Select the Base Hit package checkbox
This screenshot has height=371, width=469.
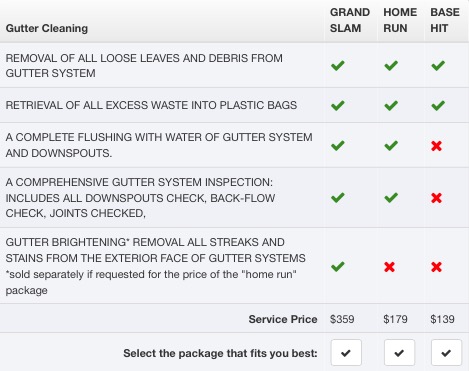(446, 353)
